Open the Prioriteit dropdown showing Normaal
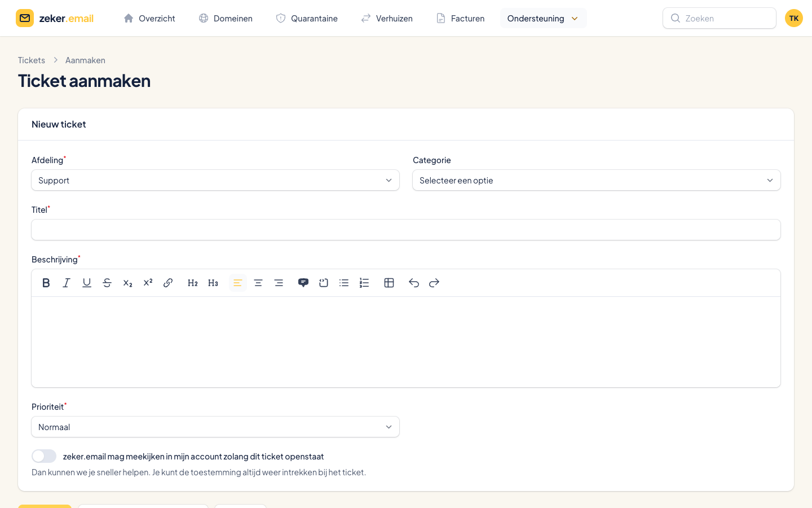The height and width of the screenshot is (508, 812). (x=215, y=427)
